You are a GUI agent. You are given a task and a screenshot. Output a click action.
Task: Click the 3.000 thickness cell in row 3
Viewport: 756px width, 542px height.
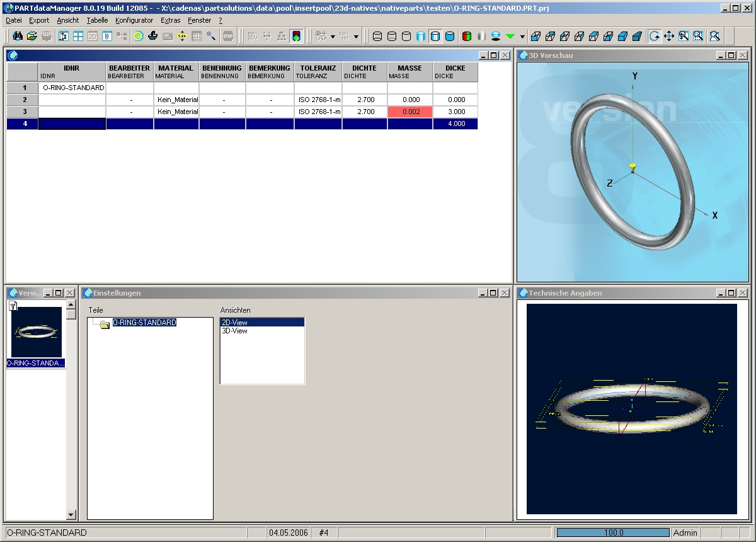455,112
